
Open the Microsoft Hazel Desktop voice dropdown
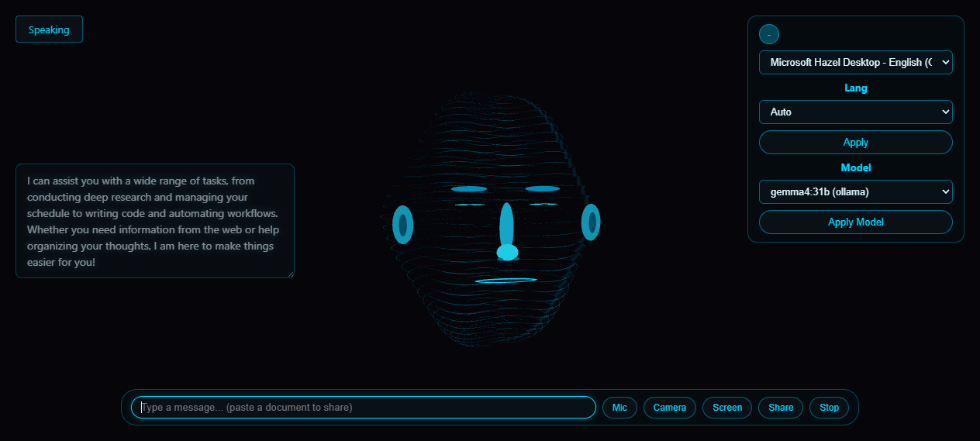coord(855,62)
